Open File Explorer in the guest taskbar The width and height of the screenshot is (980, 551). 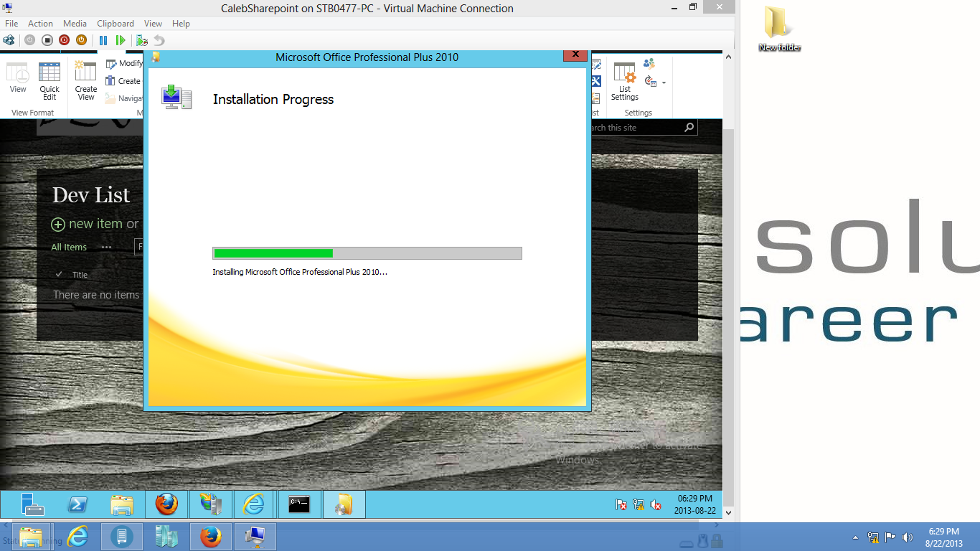point(122,504)
